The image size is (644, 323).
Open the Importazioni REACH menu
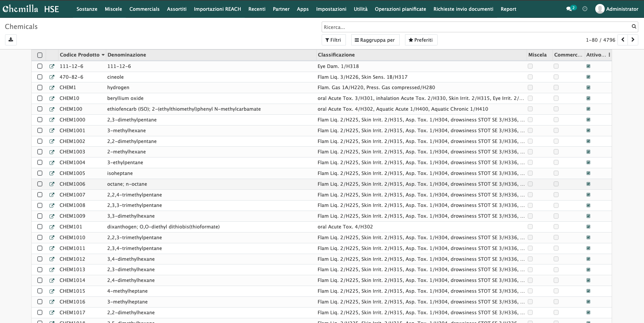217,9
